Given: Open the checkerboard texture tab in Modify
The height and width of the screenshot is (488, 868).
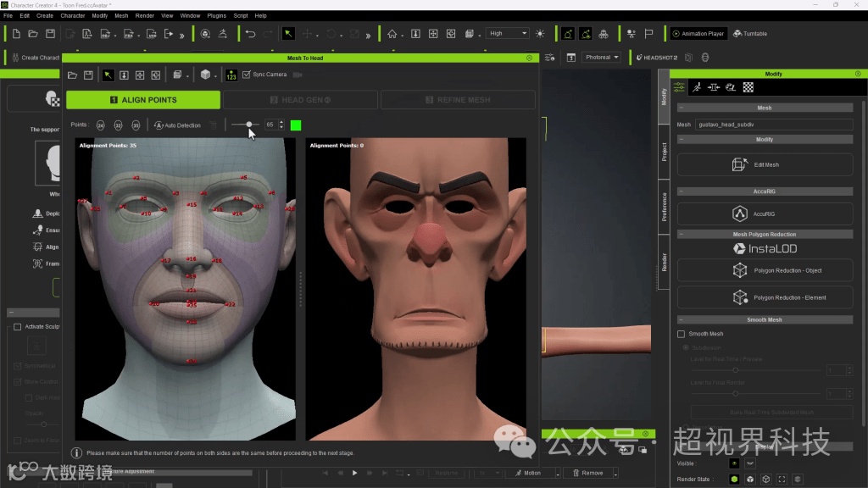Looking at the screenshot, I should tap(748, 87).
